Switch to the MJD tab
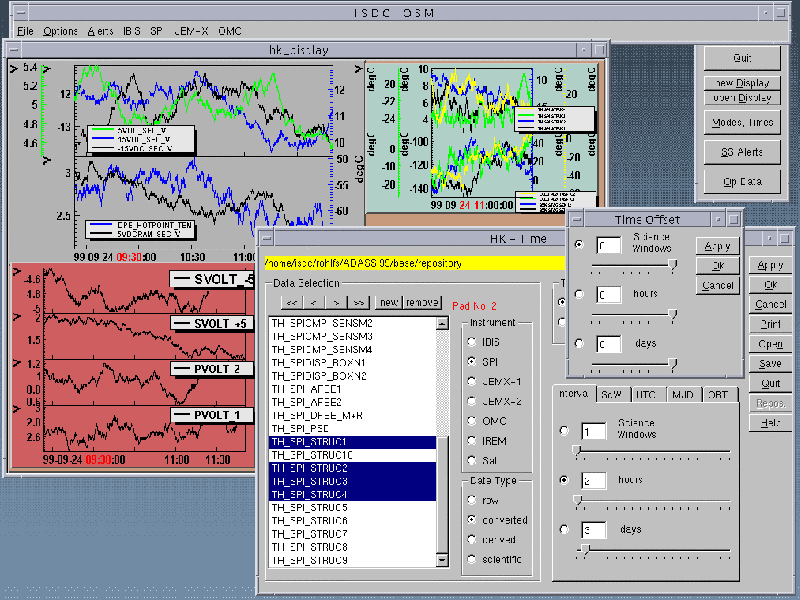The width and height of the screenshot is (800, 600). coord(683,395)
